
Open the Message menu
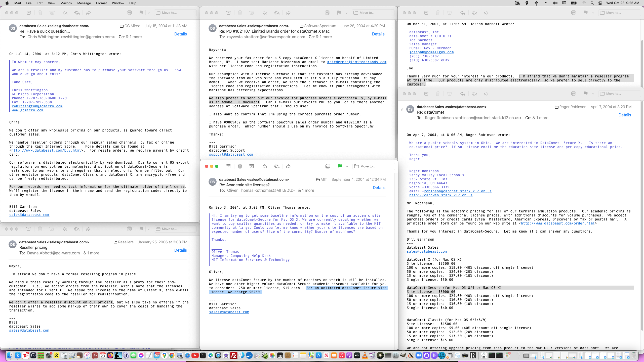coord(84,3)
